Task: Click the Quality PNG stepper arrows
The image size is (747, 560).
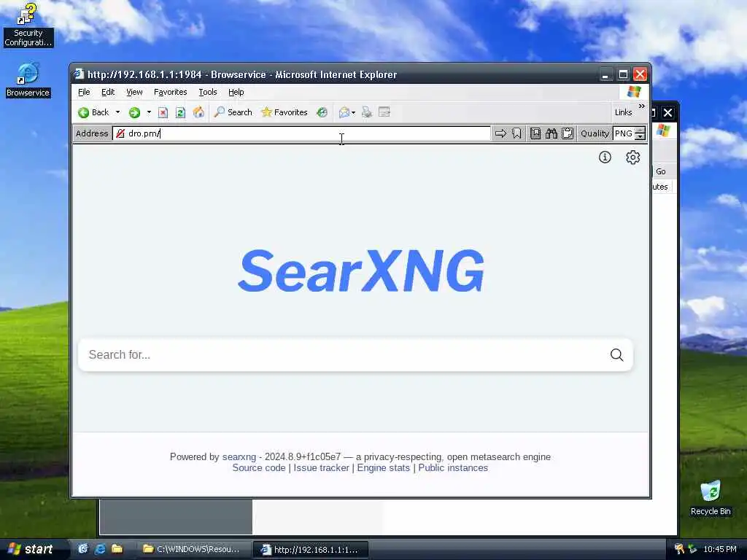Action: [640, 133]
